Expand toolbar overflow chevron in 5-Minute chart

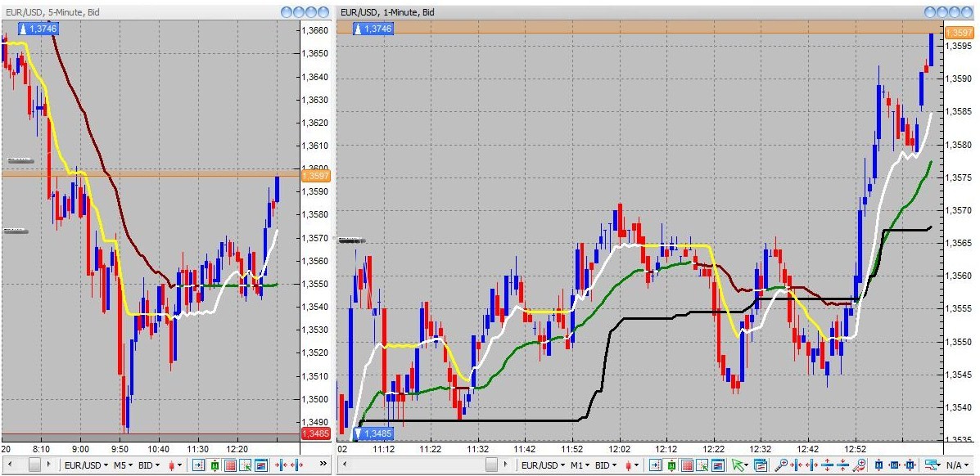pyautogui.click(x=323, y=464)
